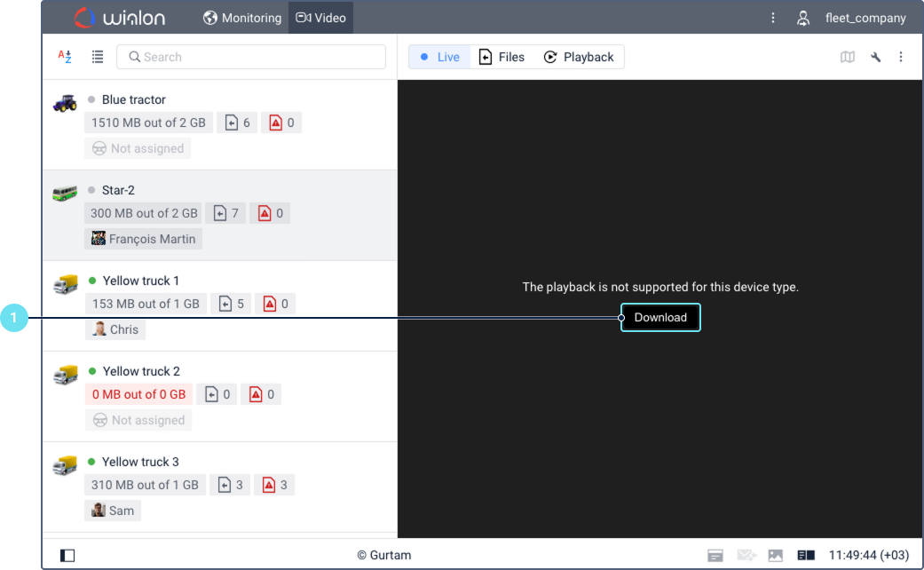Open the Monitoring tab
This screenshot has width=924, height=570.
242,18
